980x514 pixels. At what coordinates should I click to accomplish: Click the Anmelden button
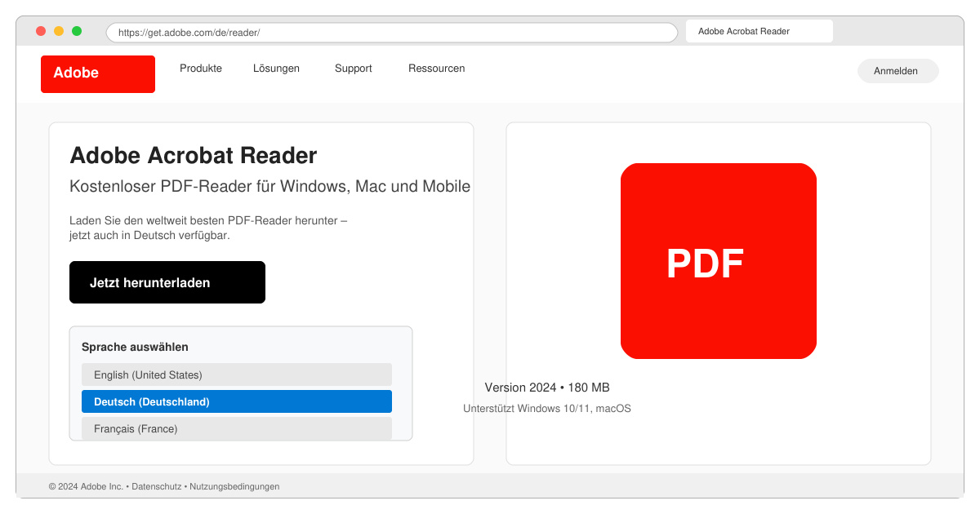point(898,71)
